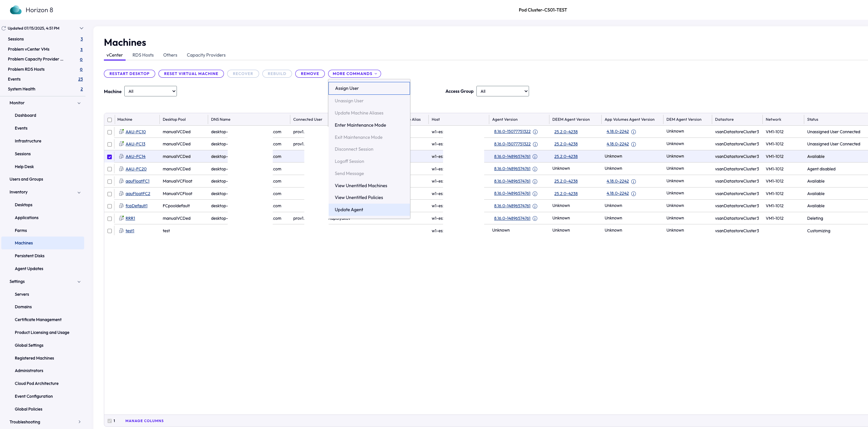The height and width of the screenshot is (429, 868).
Task: Click machine icon for RRR1 row
Action: click(x=121, y=218)
